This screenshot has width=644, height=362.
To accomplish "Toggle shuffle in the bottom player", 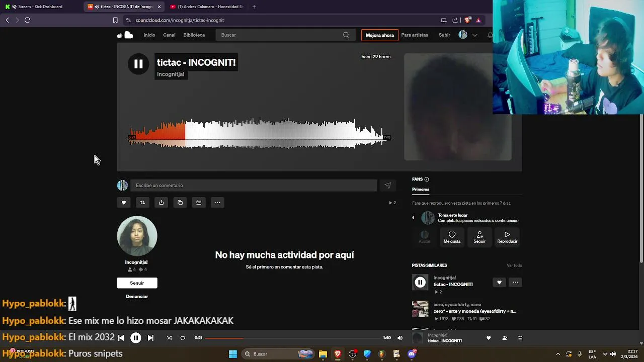I will tap(169, 338).
